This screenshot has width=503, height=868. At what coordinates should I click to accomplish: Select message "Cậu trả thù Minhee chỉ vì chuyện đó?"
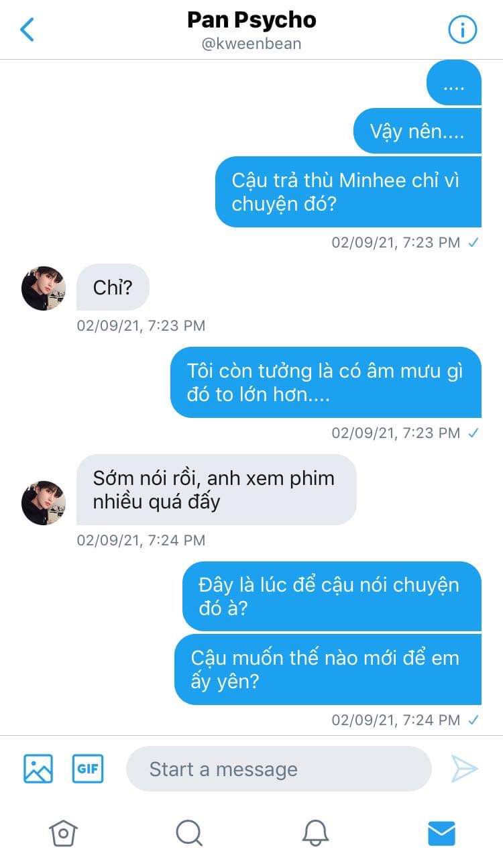[348, 192]
